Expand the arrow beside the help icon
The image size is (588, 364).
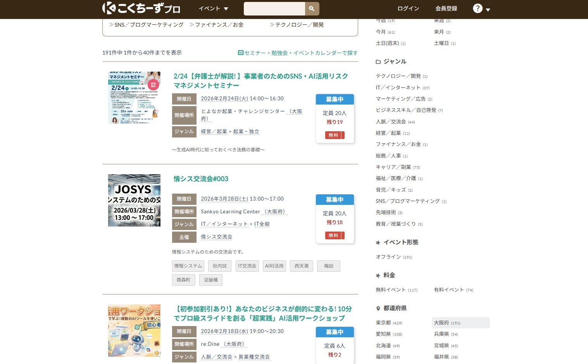[488, 10]
